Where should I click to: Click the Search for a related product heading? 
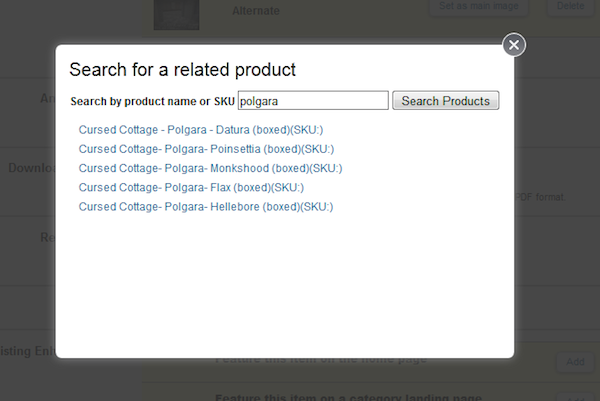click(183, 70)
